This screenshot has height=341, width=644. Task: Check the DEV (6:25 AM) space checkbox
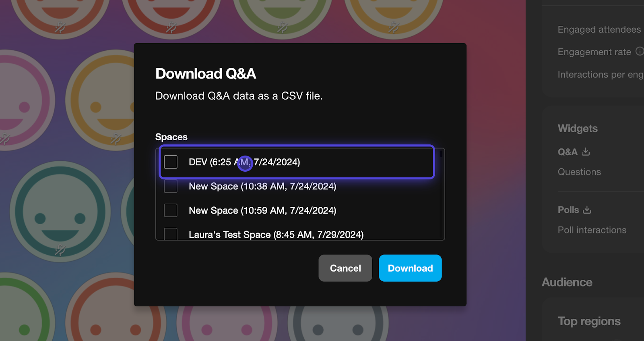[171, 162]
